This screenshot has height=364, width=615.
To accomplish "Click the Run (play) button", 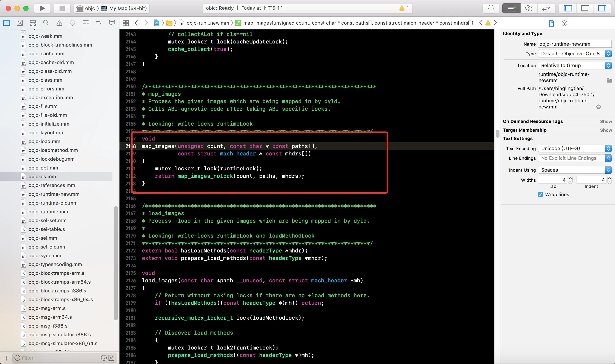I will pos(42,8).
